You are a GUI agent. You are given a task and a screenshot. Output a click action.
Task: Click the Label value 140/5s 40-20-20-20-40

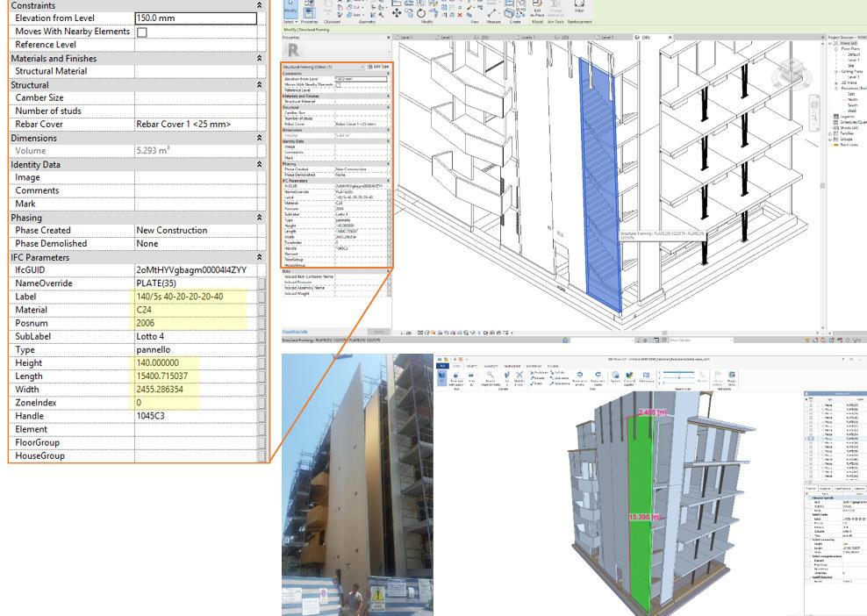point(180,297)
